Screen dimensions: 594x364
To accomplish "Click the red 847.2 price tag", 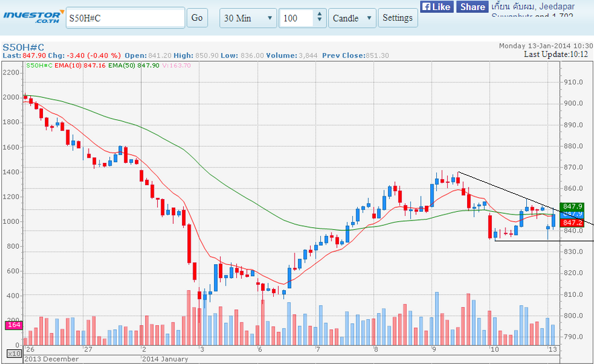I will (573, 222).
